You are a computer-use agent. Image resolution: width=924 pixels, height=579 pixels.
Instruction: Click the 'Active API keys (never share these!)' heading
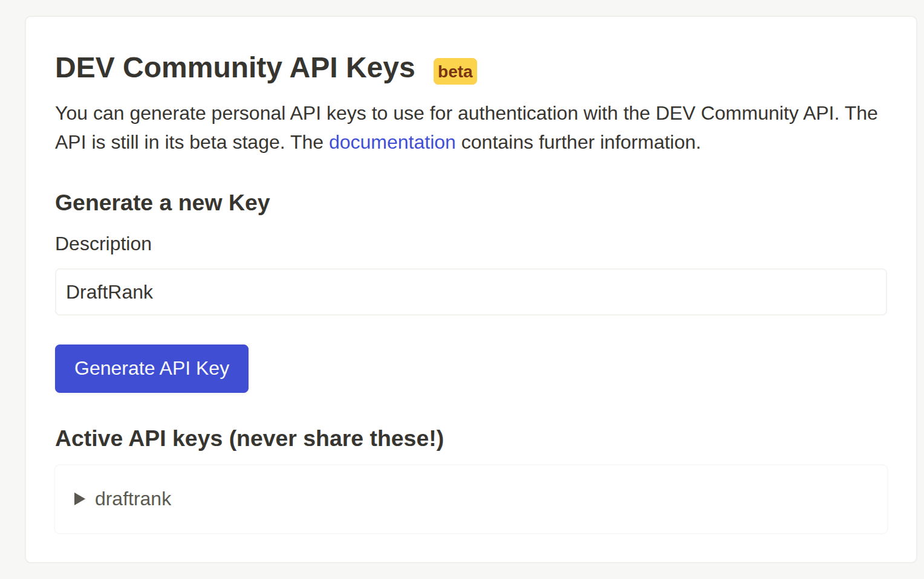coord(249,439)
